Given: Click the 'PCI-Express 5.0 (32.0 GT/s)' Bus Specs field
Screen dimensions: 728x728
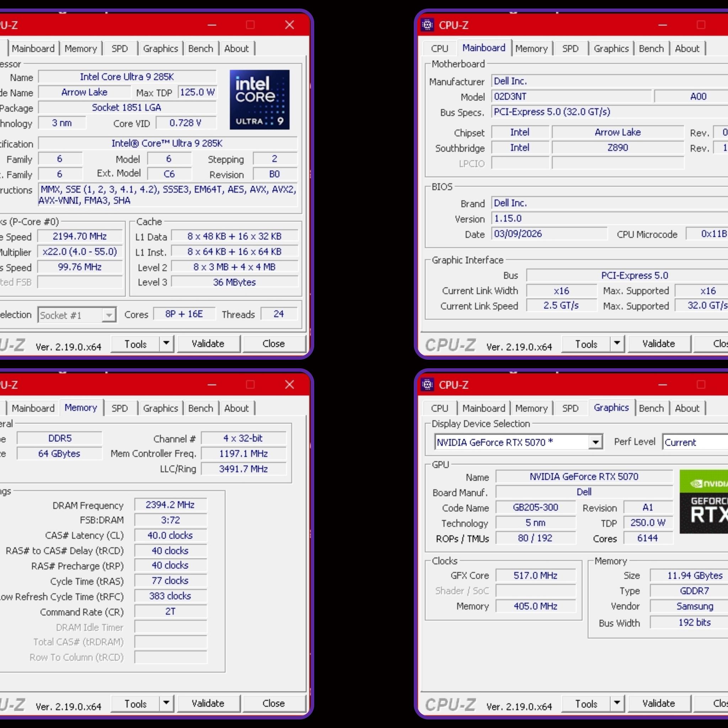Looking at the screenshot, I should click(610, 112).
